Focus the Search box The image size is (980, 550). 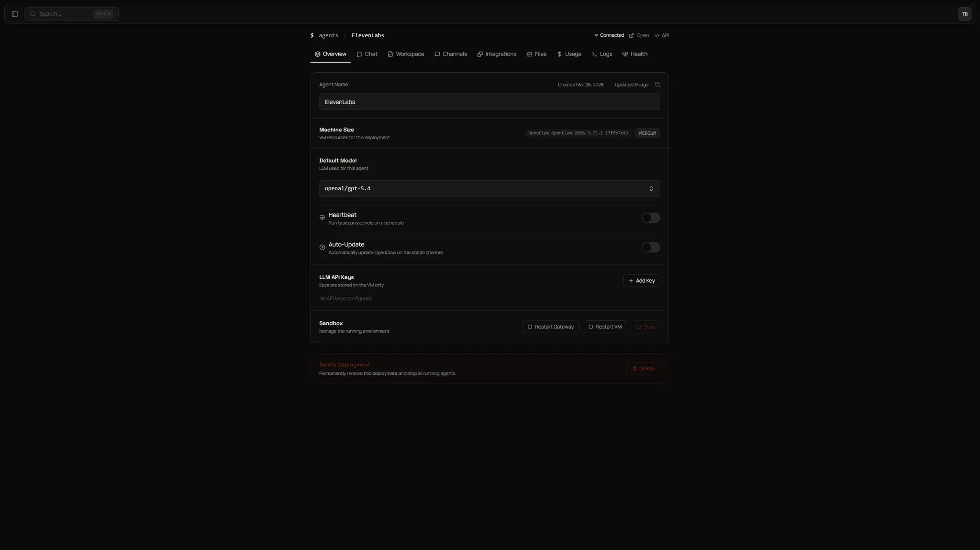click(71, 14)
